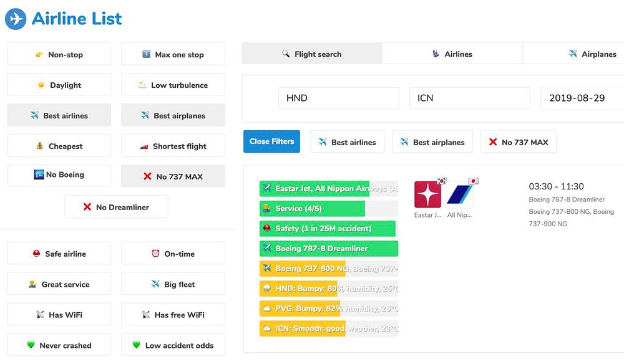Enable the Big fleet filter

coord(173,284)
